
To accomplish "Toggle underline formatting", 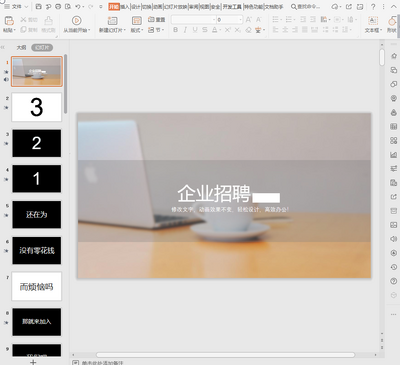I will point(195,30).
